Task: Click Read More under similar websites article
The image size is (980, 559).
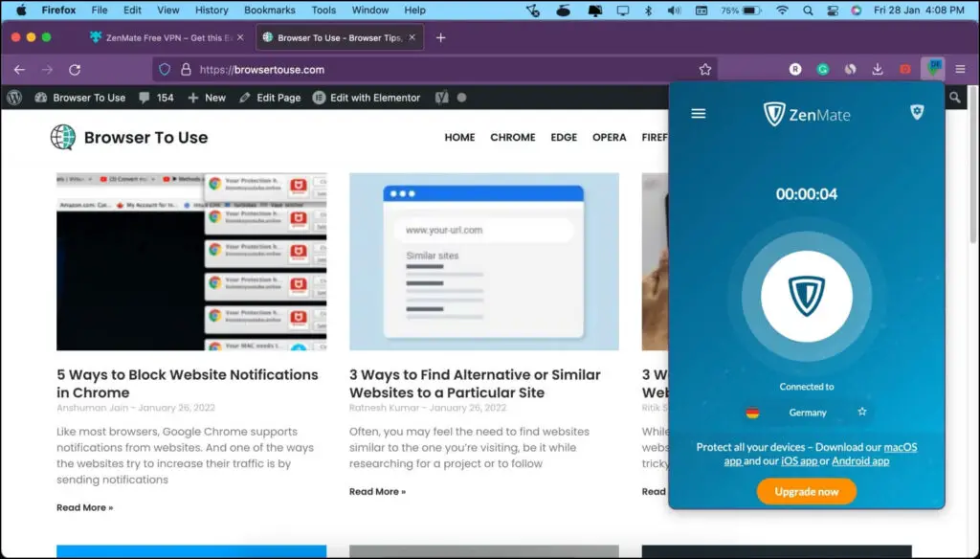Action: [377, 491]
